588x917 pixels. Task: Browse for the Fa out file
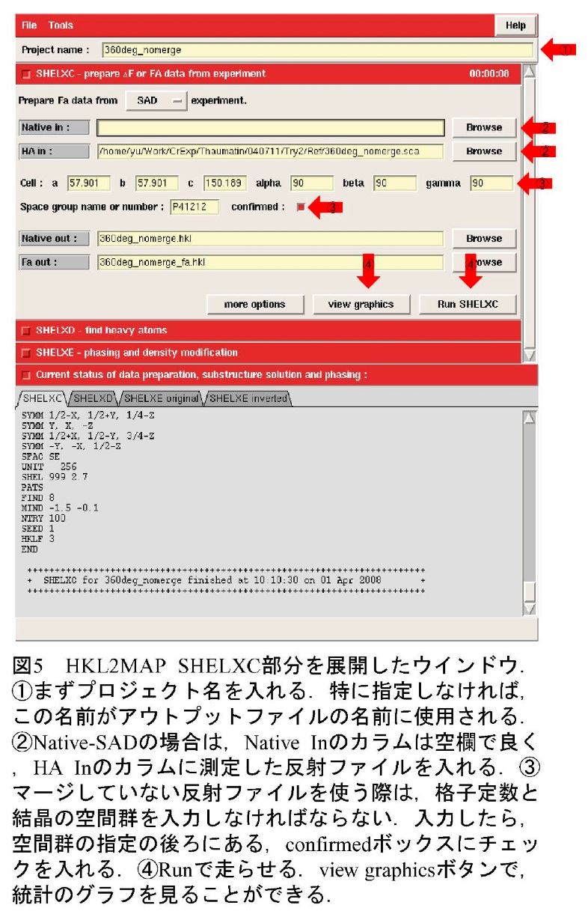484,263
